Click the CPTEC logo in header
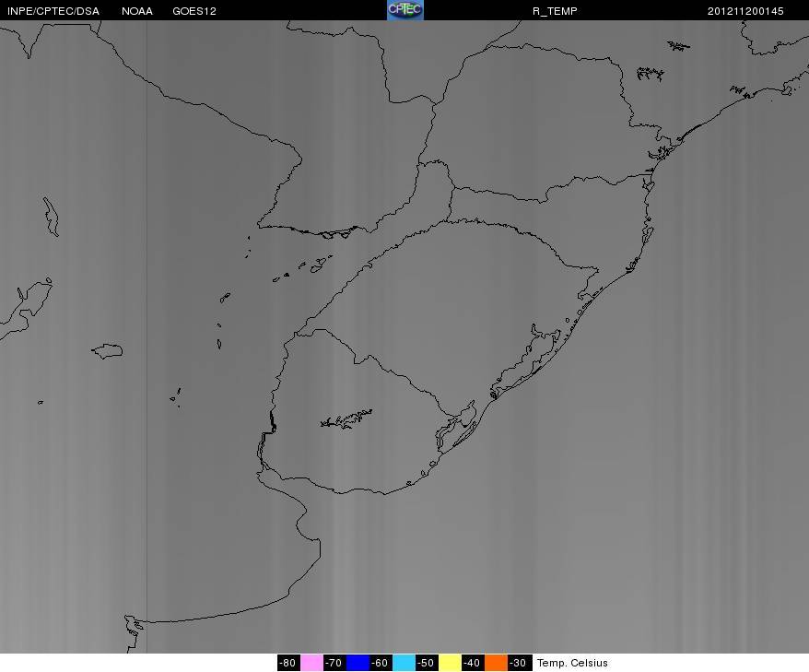 point(405,10)
